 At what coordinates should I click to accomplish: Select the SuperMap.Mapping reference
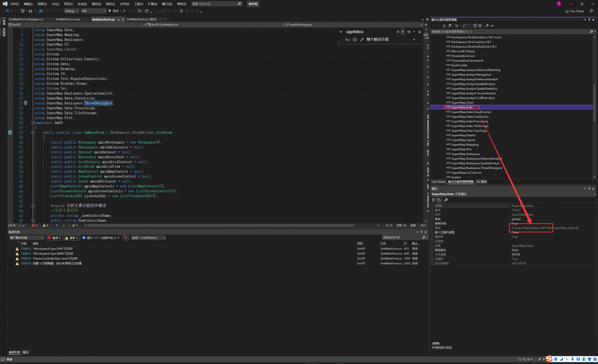click(465, 145)
